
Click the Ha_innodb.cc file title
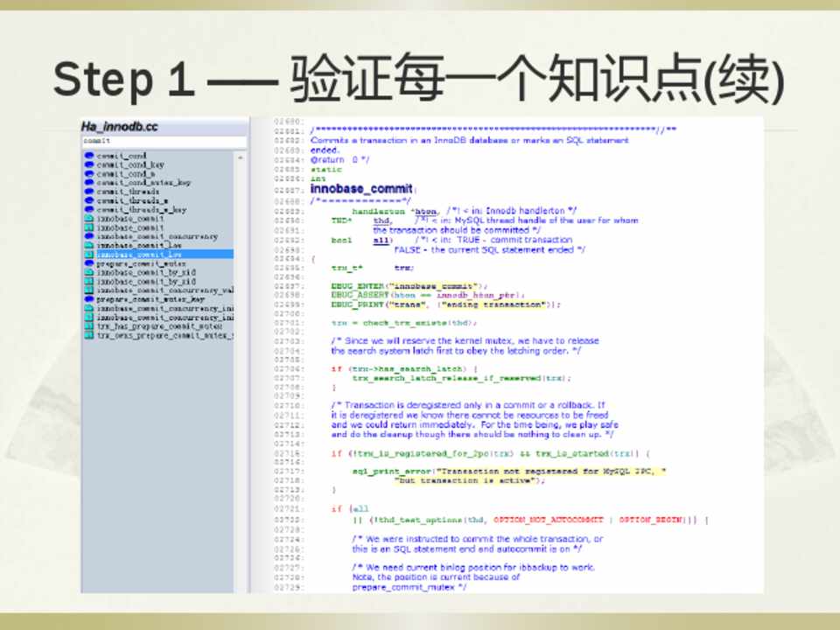(x=119, y=127)
